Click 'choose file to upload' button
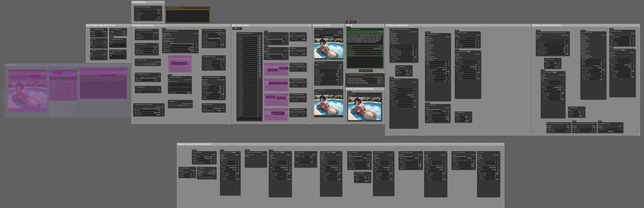This screenshot has height=208, width=644. [x=329, y=37]
